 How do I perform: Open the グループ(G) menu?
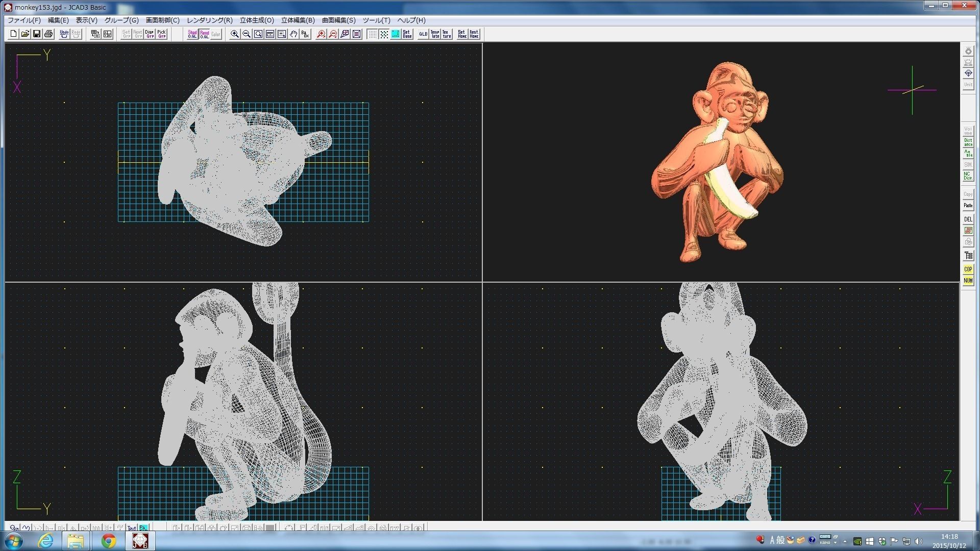tap(121, 20)
